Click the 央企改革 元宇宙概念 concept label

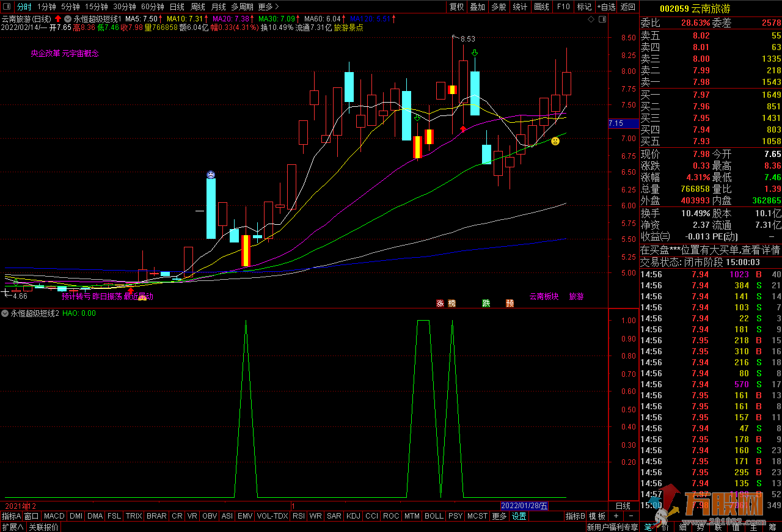click(65, 53)
